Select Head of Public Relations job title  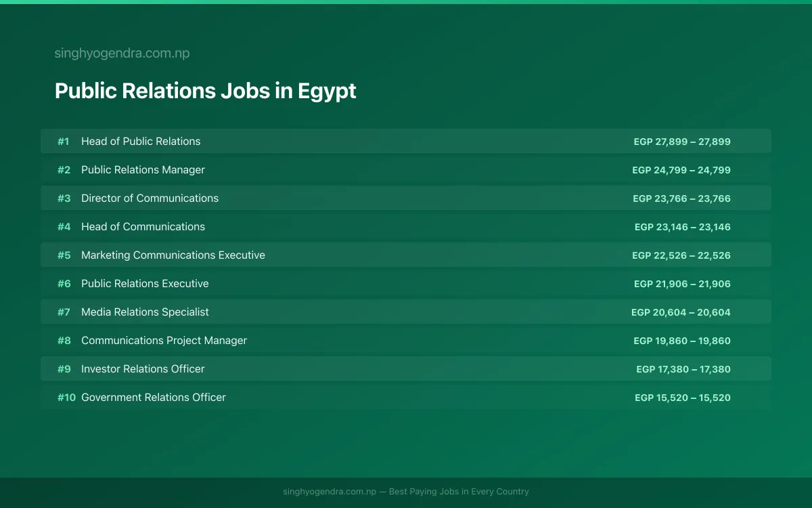[x=141, y=142]
